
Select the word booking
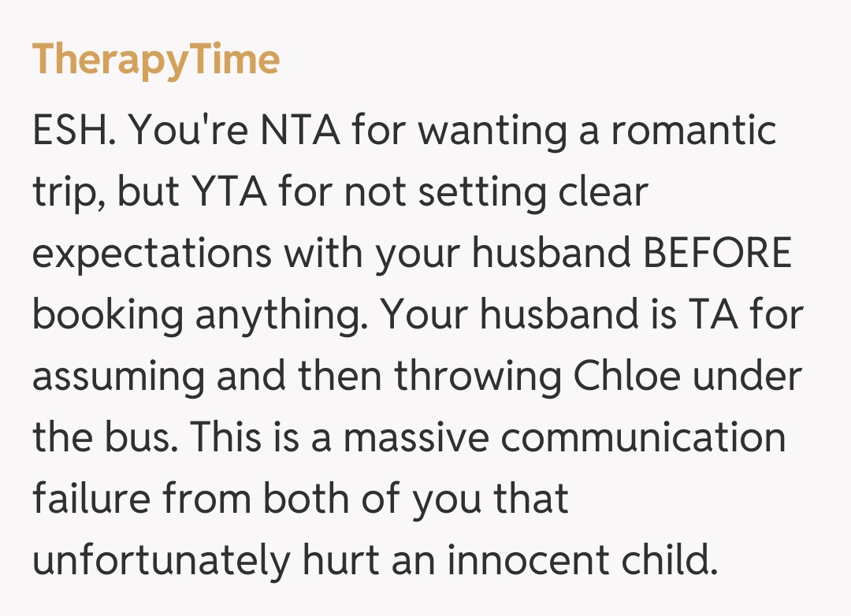pyautogui.click(x=108, y=315)
